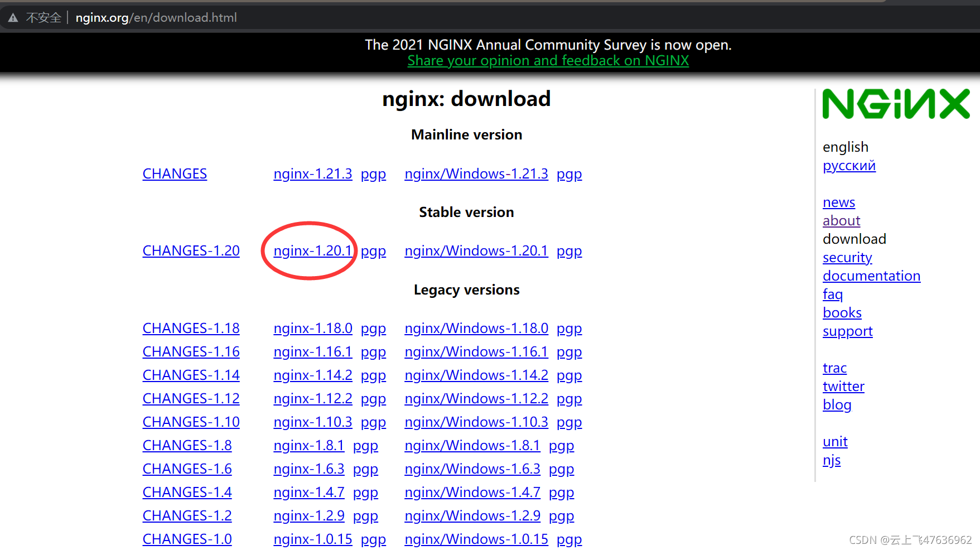Open the unit link in sidebar
The height and width of the screenshot is (550, 980).
[x=835, y=442]
